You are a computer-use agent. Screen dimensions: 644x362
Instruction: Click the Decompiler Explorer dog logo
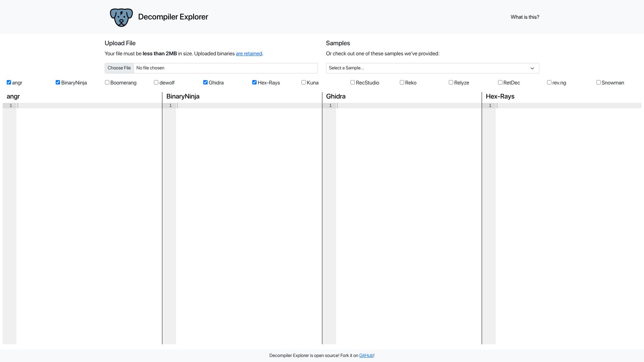click(121, 17)
